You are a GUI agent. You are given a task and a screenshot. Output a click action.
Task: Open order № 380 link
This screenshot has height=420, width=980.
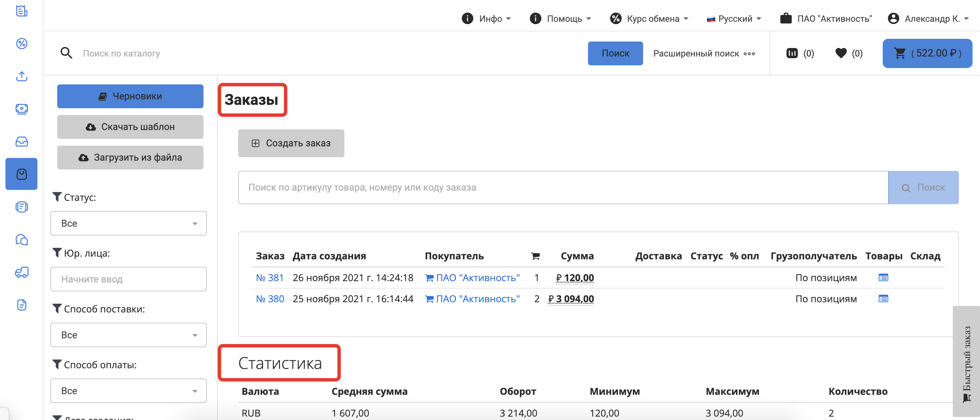click(x=270, y=299)
